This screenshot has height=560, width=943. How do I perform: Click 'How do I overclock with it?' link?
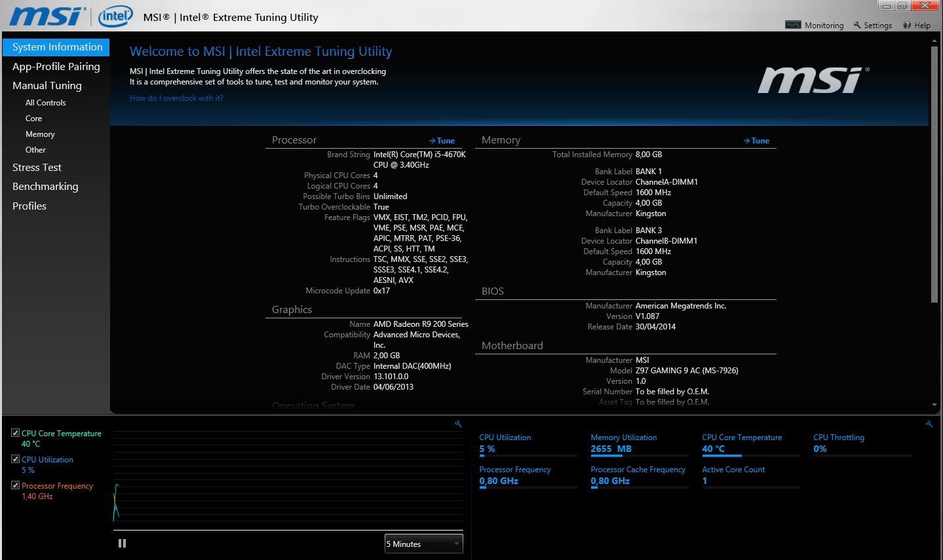click(176, 98)
